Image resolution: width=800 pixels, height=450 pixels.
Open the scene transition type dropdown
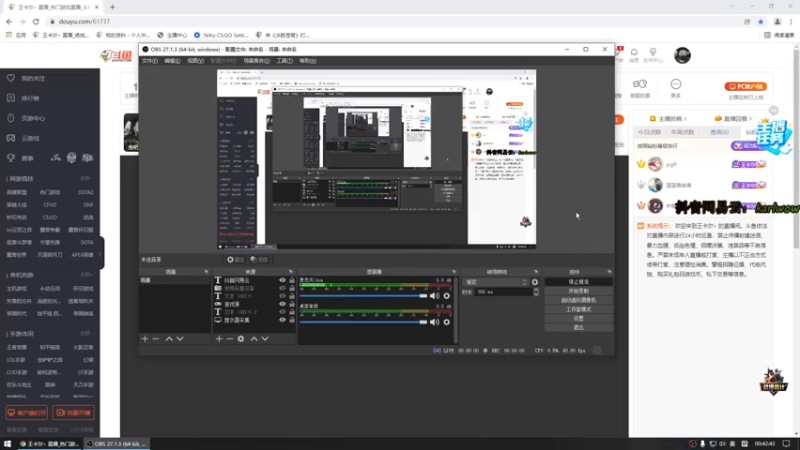coord(495,282)
